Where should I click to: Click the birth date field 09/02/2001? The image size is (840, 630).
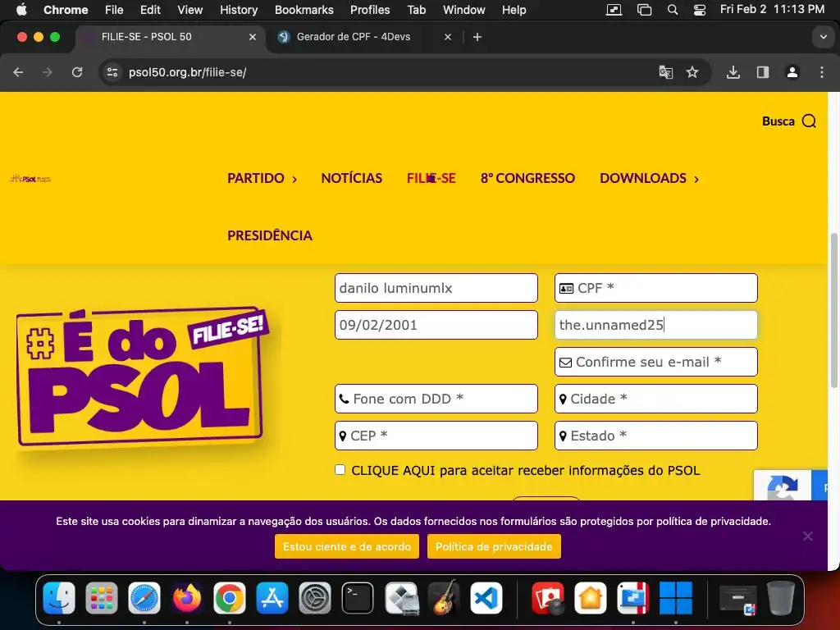click(436, 325)
